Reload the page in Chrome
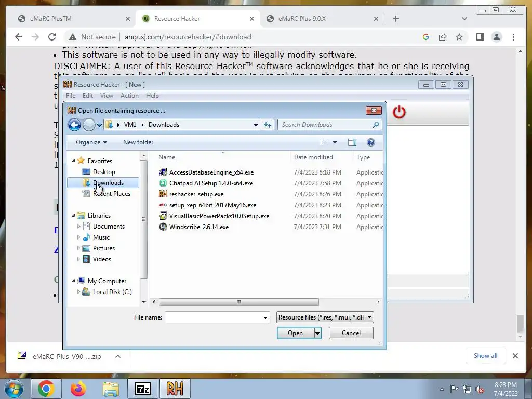 pos(52,37)
